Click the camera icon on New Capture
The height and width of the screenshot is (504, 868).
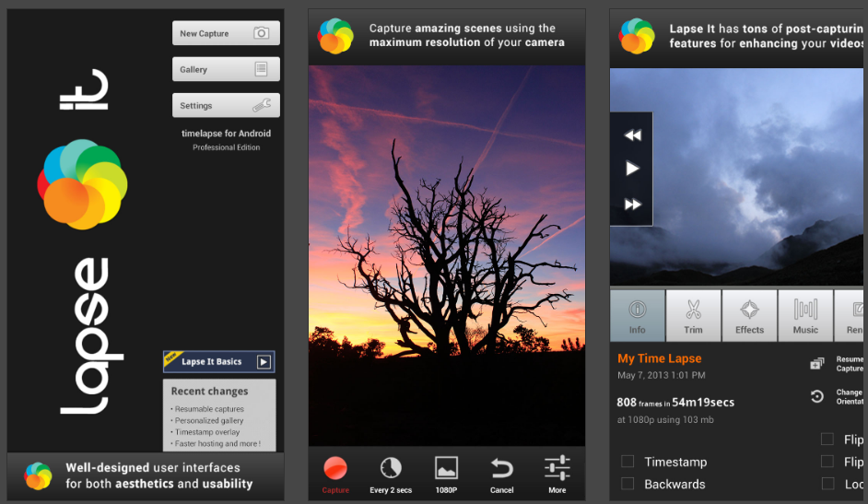(x=262, y=33)
